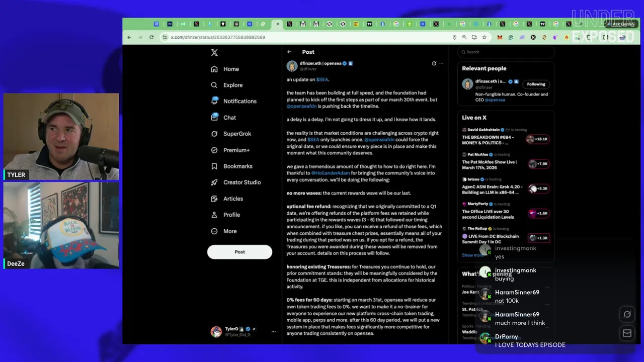Click the Profile person icon
The width and height of the screenshot is (644, 362).
(x=214, y=215)
